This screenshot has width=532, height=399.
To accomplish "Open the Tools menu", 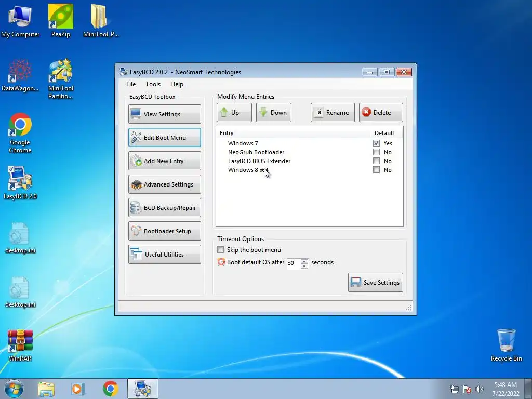I will (153, 84).
